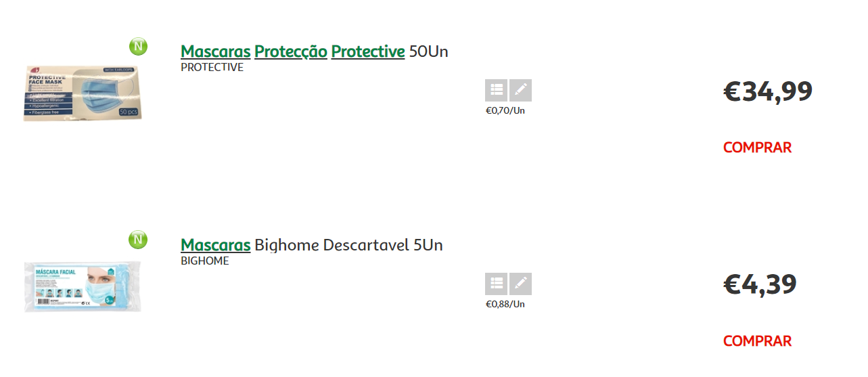Follow the 'Protecção' link in first title
Screen dimensions: 868x377
291,51
